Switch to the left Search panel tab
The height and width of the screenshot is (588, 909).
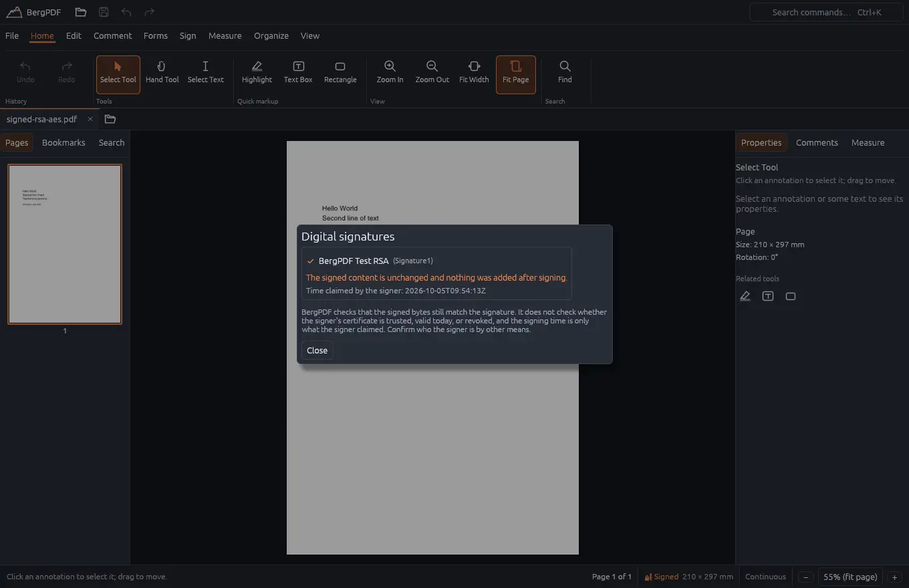[112, 142]
